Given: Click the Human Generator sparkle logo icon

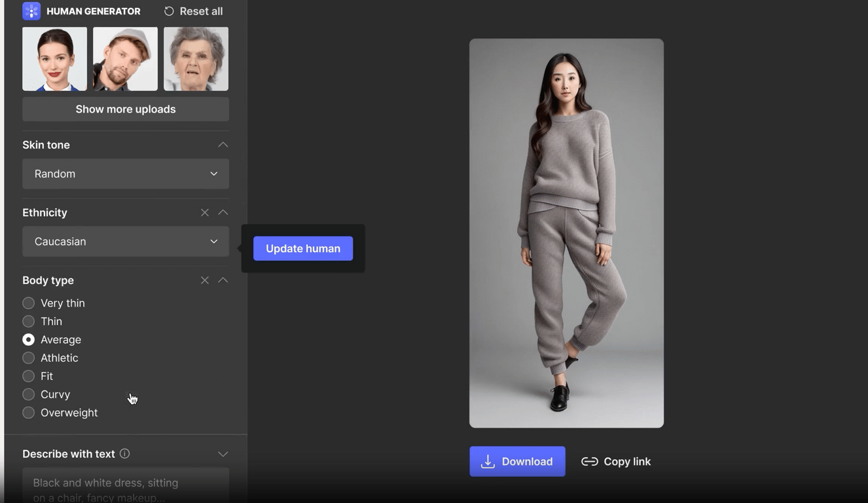Looking at the screenshot, I should click(31, 10).
